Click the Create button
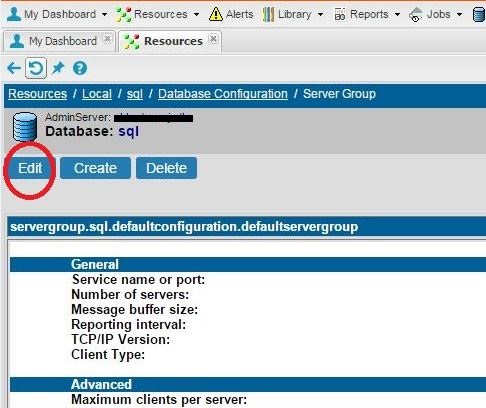Screen dimensions: 486x408 (95, 168)
